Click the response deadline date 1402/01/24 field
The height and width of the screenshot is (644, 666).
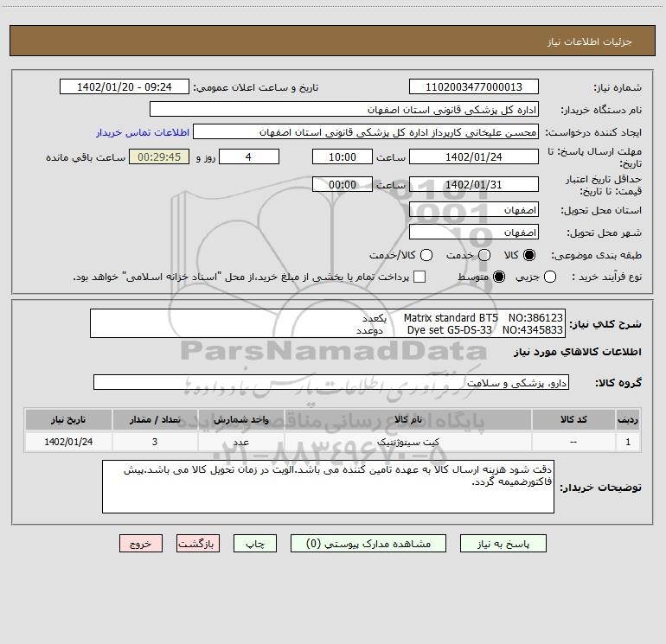click(x=474, y=156)
